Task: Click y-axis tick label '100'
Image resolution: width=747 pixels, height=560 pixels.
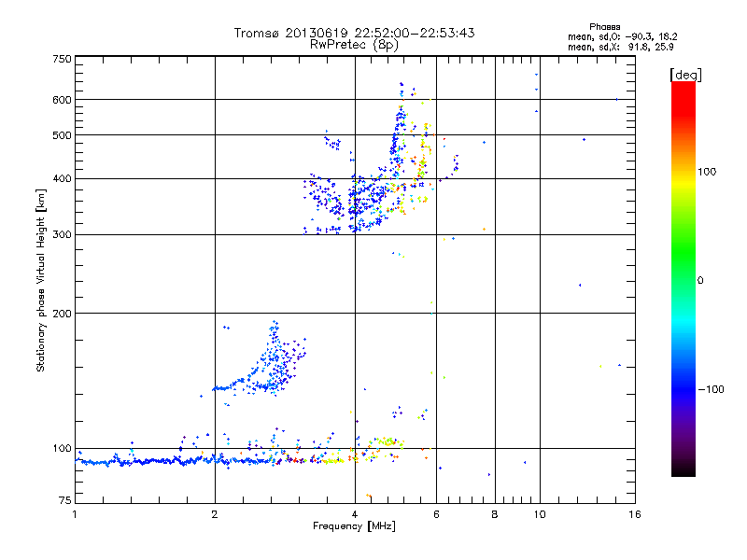Action: (62, 449)
